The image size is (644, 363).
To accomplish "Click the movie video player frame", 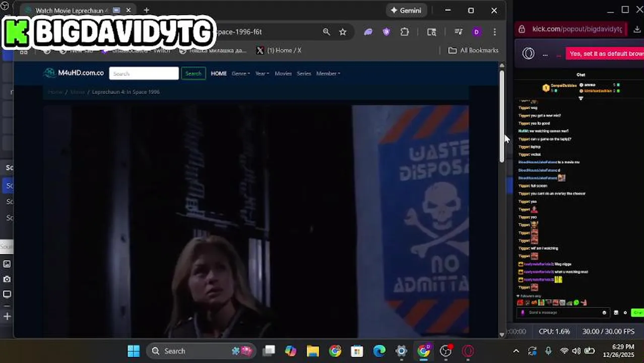I will point(256,221).
